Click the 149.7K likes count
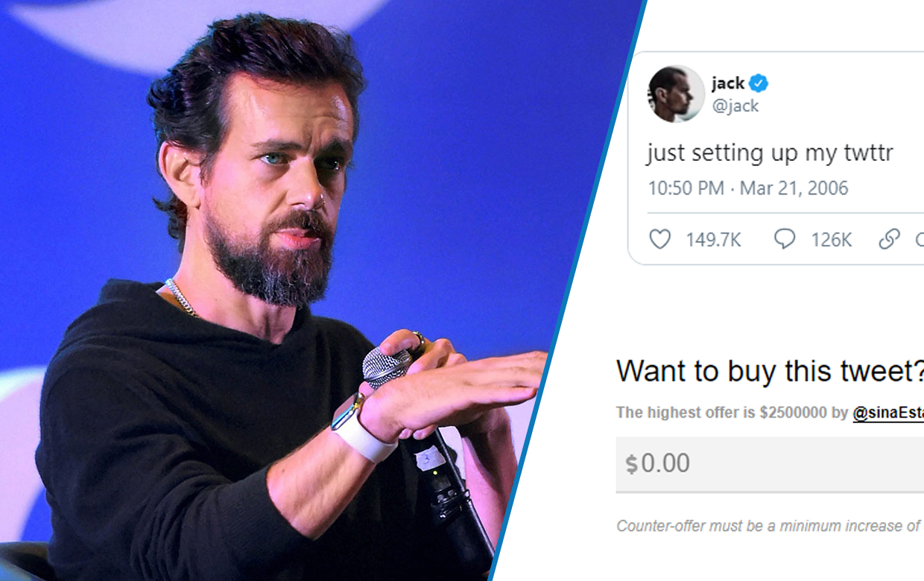This screenshot has height=581, width=924. click(713, 240)
